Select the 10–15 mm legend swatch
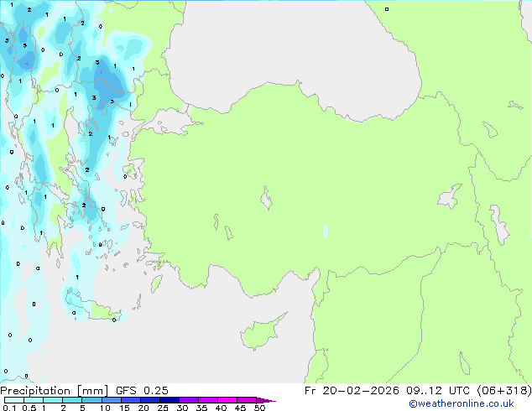The width and height of the screenshot is (532, 411). 112,400
